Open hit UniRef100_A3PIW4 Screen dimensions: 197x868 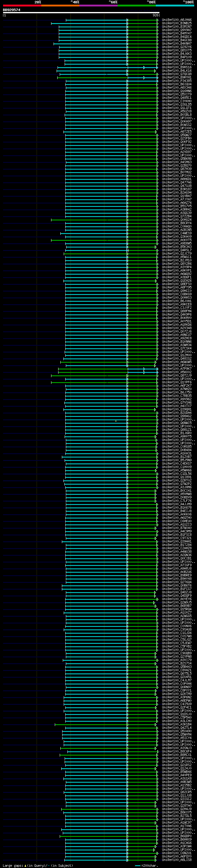click(x=177, y=846)
